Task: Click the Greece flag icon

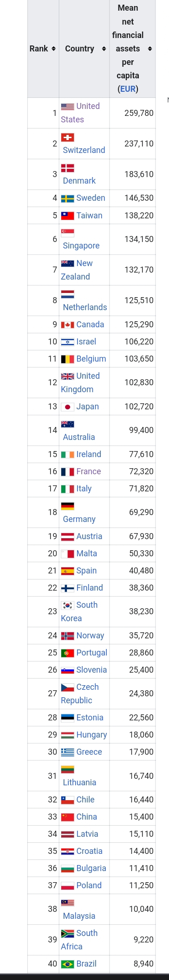Action: (x=68, y=752)
